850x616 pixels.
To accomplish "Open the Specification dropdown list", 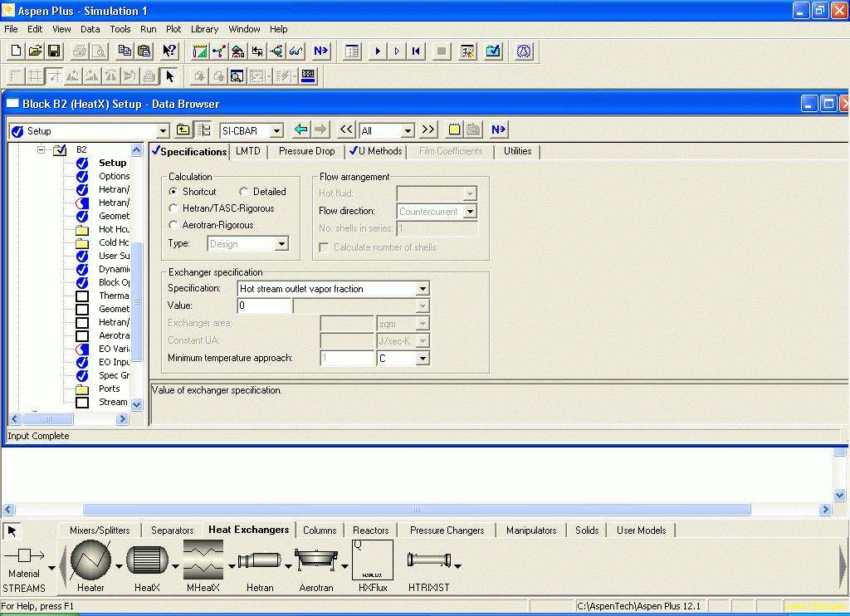I will (423, 289).
